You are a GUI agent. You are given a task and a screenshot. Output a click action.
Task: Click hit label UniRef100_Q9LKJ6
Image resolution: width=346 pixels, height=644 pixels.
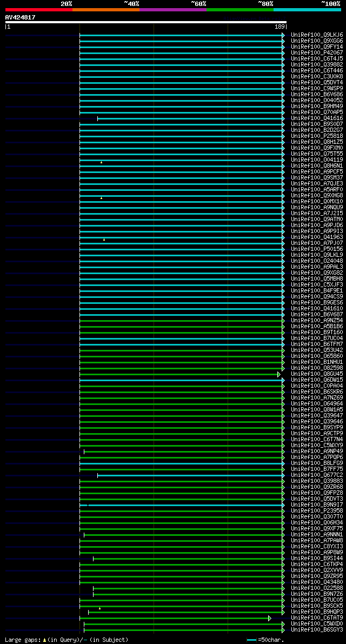(x=317, y=35)
